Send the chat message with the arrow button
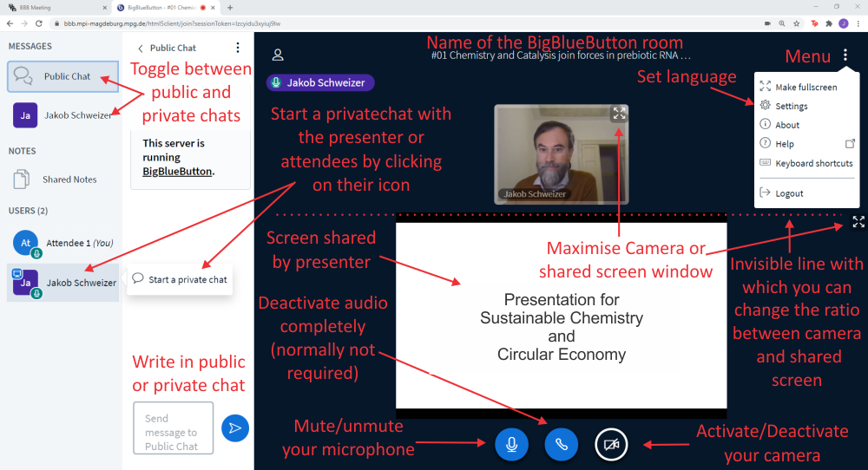The width and height of the screenshot is (868, 470). coord(235,428)
